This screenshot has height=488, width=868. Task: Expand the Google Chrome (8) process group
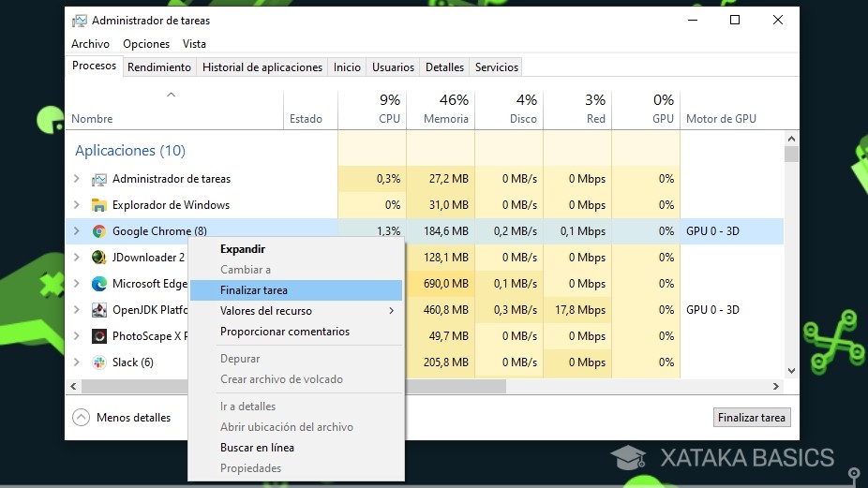pos(77,230)
